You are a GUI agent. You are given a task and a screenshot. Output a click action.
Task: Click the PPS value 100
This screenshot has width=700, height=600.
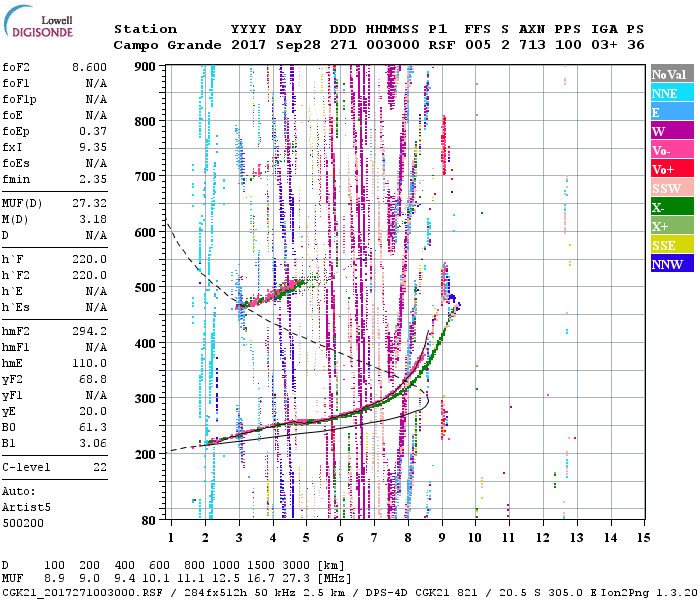coord(568,45)
